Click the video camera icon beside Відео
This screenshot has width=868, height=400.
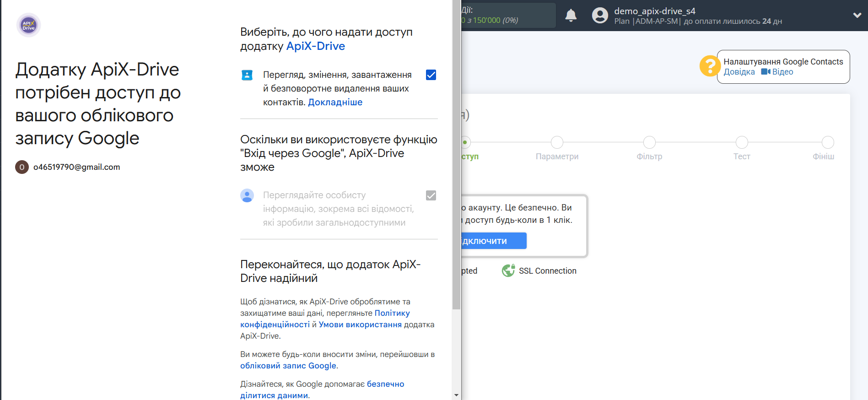click(766, 72)
